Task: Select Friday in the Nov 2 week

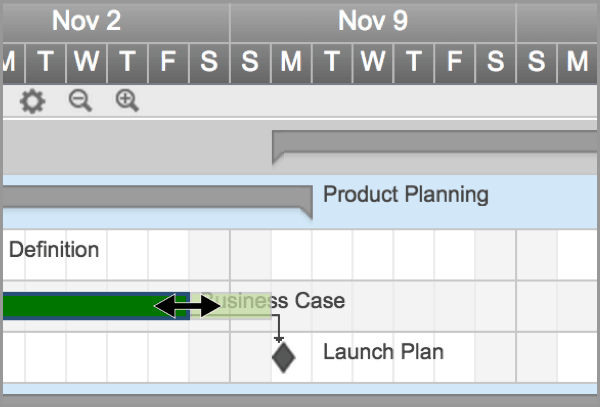Action: point(168,62)
